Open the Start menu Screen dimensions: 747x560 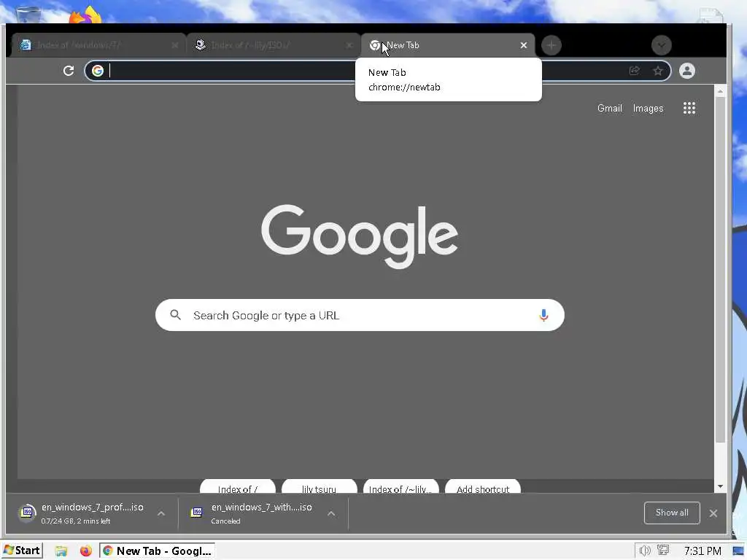[22, 551]
